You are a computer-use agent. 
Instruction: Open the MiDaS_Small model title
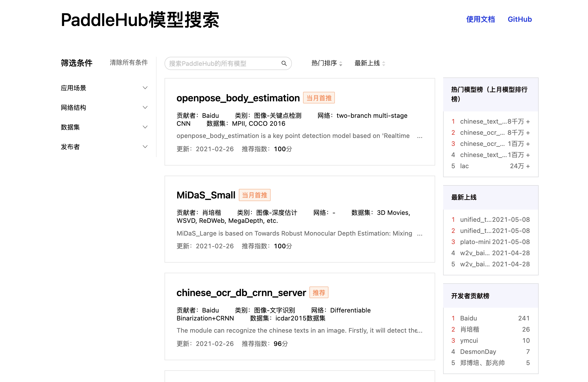click(x=206, y=195)
